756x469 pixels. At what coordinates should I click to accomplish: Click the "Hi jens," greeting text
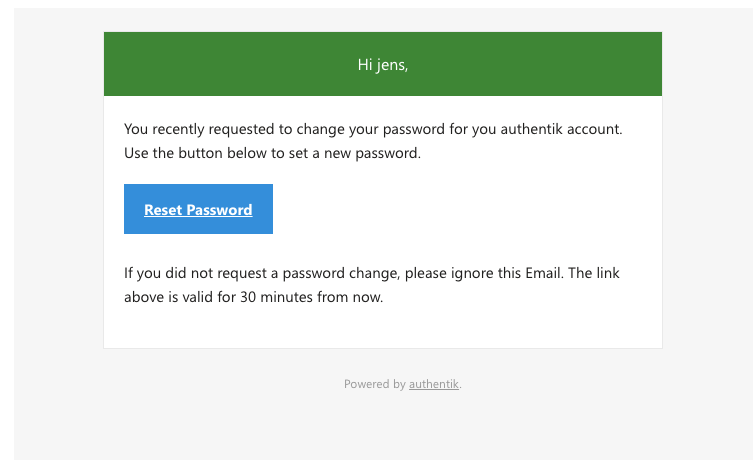[x=383, y=65]
